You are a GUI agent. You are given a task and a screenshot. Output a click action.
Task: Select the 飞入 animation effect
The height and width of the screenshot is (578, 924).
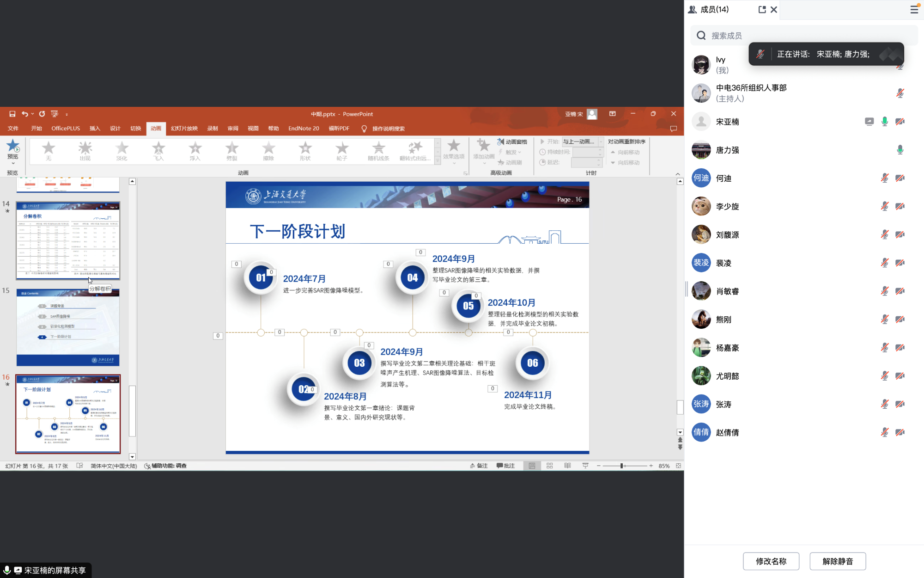158,150
